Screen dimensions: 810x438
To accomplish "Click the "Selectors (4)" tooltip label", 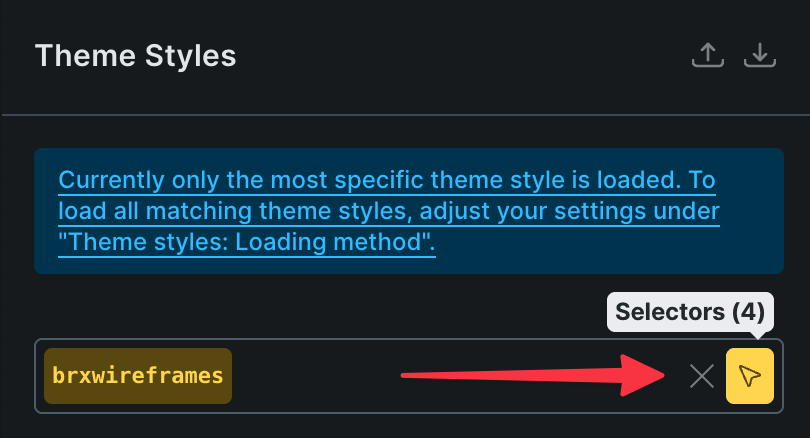I will click(690, 312).
